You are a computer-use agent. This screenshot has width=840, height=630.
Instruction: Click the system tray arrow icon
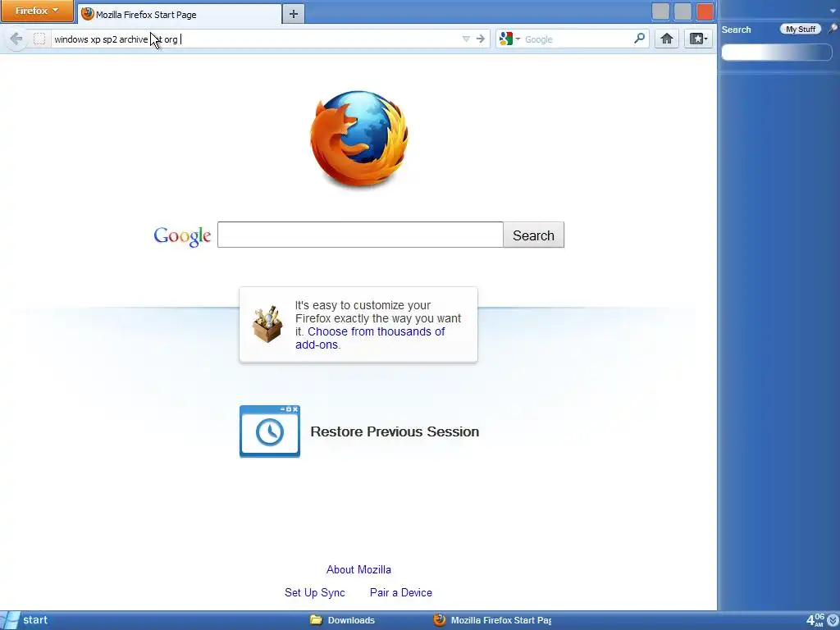point(833,620)
